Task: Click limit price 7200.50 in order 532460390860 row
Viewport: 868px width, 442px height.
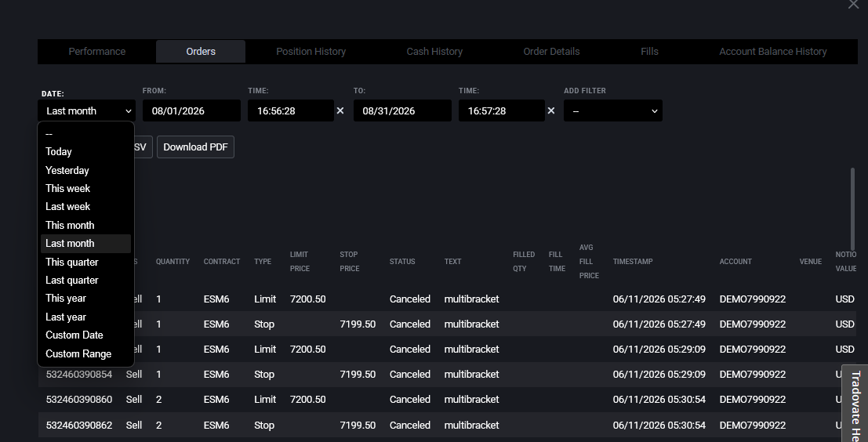Action: point(308,400)
